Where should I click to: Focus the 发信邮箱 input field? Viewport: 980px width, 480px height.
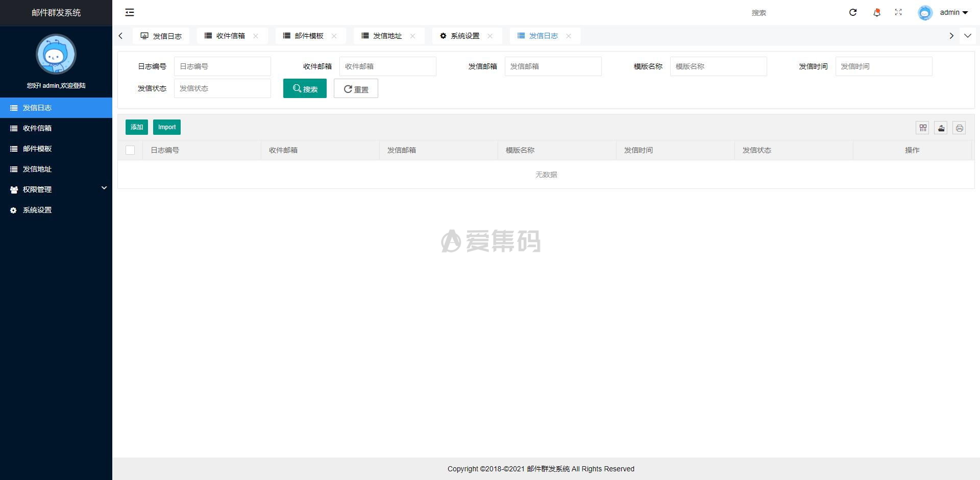553,66
